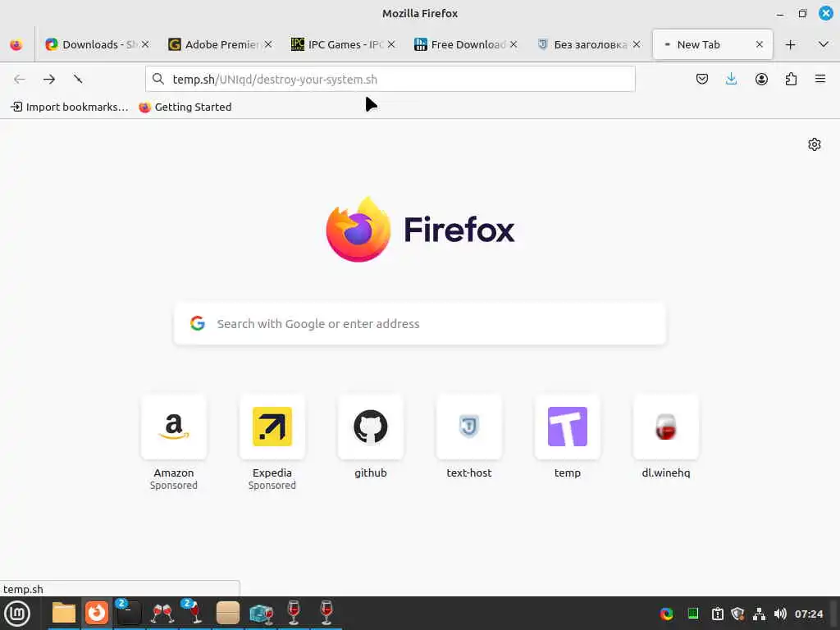Close the Adobe Premiere tab
Image resolution: width=840 pixels, height=630 pixels.
pos(268,44)
